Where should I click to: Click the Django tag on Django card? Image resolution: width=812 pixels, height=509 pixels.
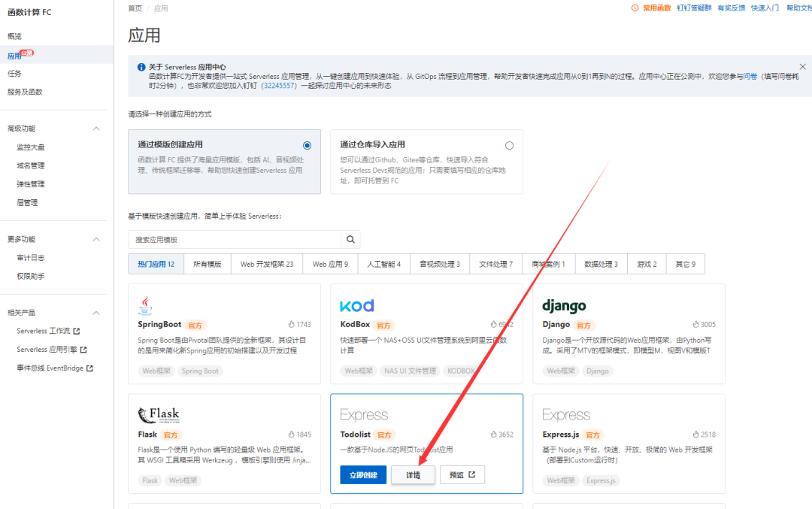pyautogui.click(x=598, y=371)
